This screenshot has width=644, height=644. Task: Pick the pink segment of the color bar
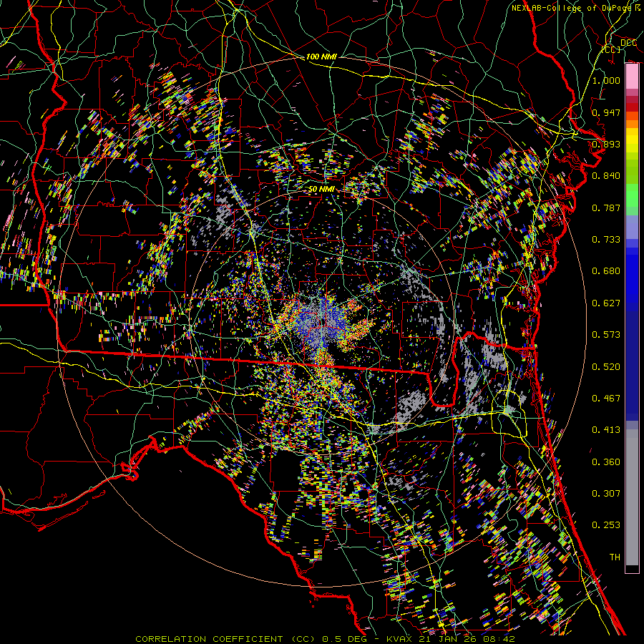[632, 77]
